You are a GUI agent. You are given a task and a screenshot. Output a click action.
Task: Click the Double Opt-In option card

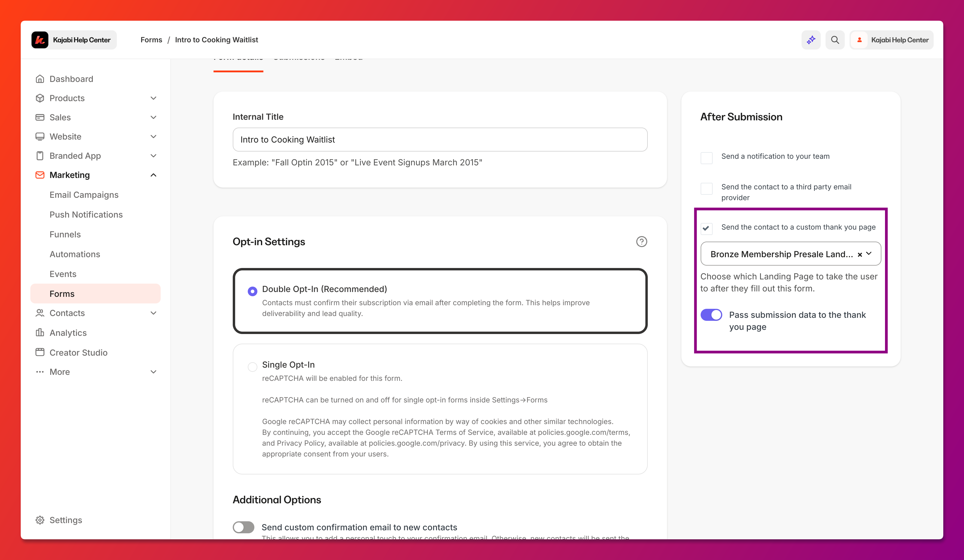(x=440, y=301)
